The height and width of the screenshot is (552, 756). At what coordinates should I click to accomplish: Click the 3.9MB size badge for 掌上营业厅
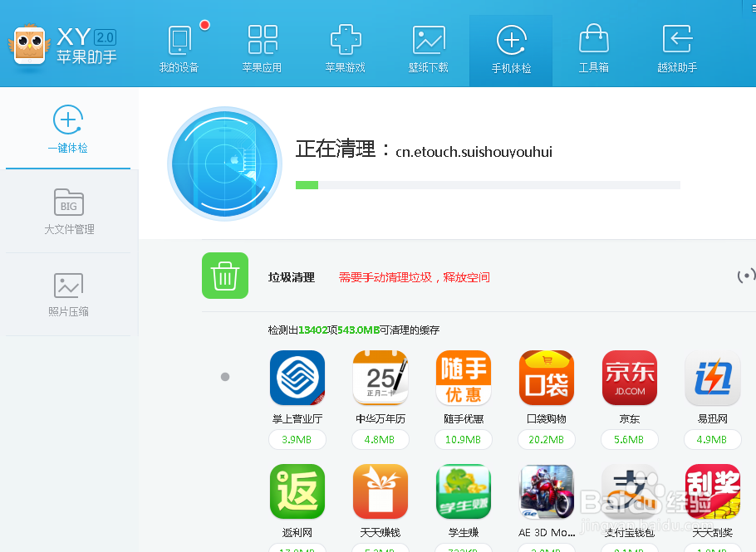click(297, 439)
